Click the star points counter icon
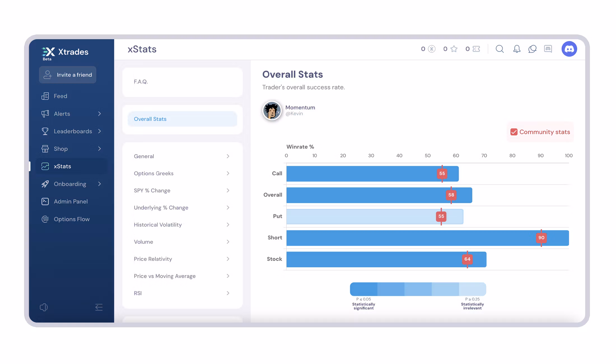This screenshot has height=364, width=616. pos(454,49)
